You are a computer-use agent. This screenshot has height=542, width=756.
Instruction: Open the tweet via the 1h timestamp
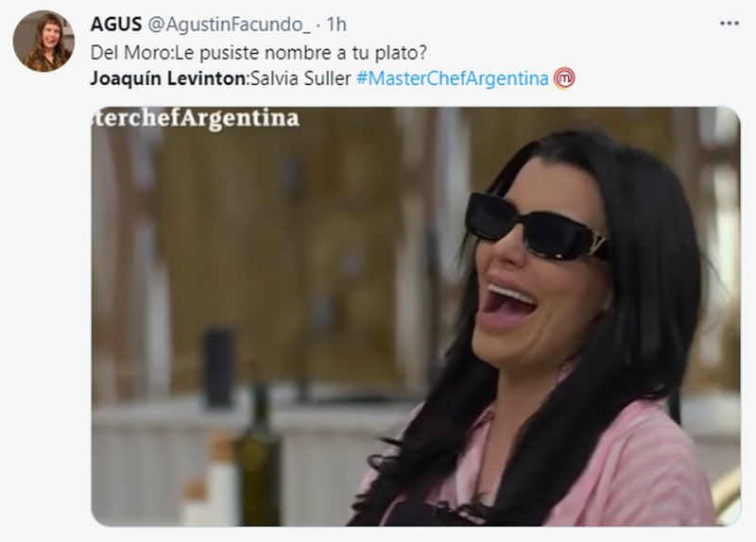pyautogui.click(x=336, y=25)
